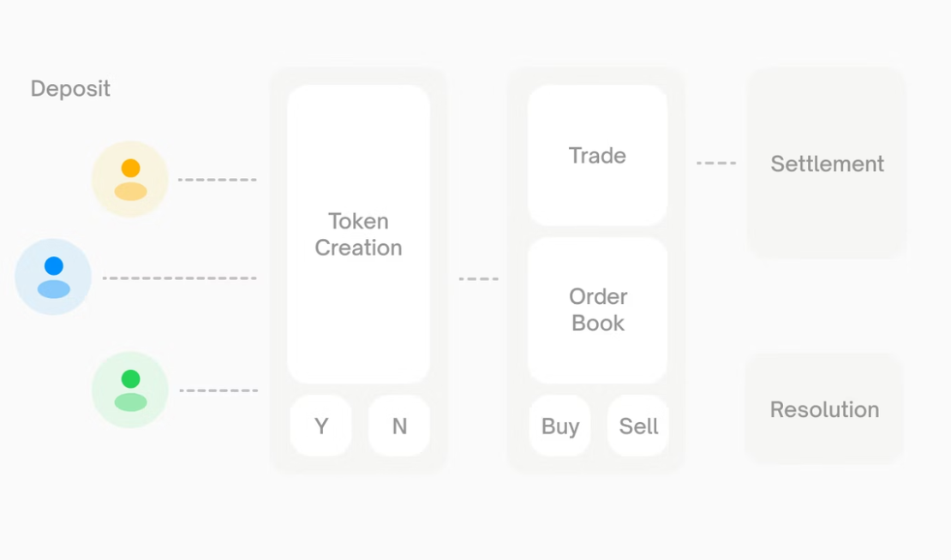Screen dimensions: 951x560
Task: Click the green user avatar icon
Action: point(130,390)
